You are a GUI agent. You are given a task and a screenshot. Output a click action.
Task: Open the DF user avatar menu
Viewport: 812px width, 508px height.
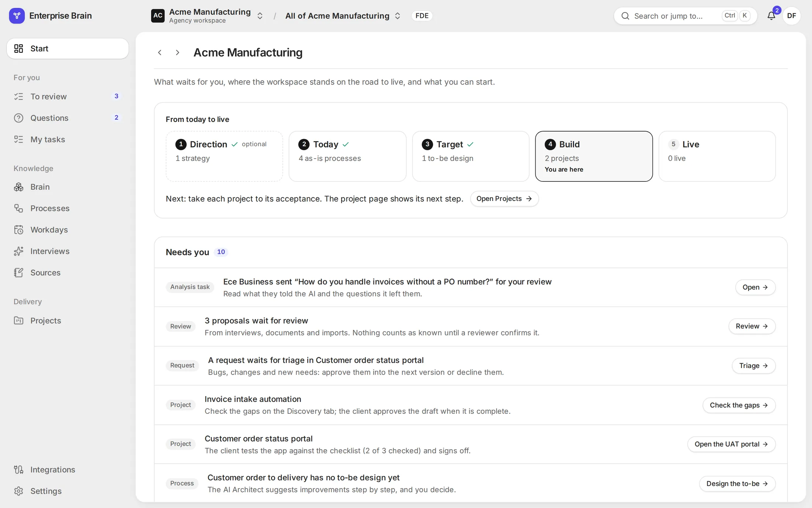pos(791,16)
